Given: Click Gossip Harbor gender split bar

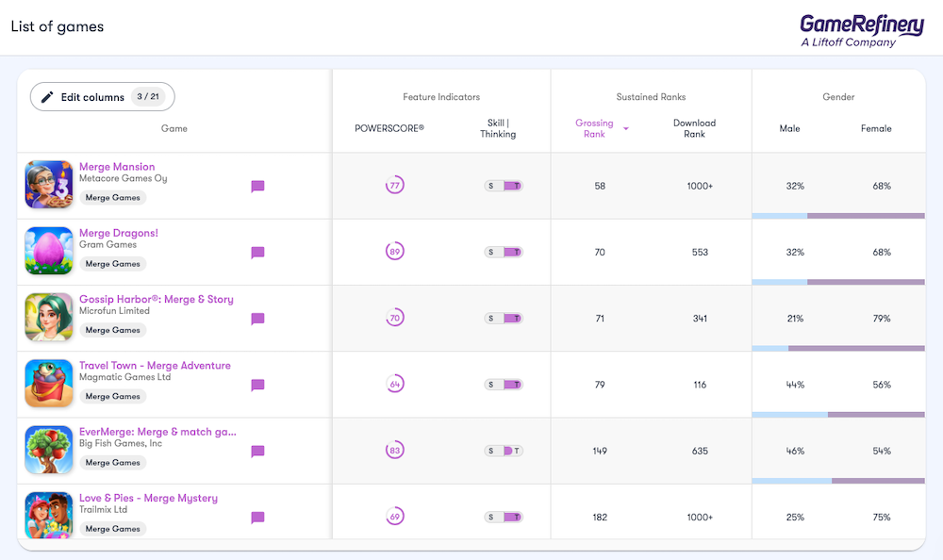Looking at the screenshot, I should point(838,348).
